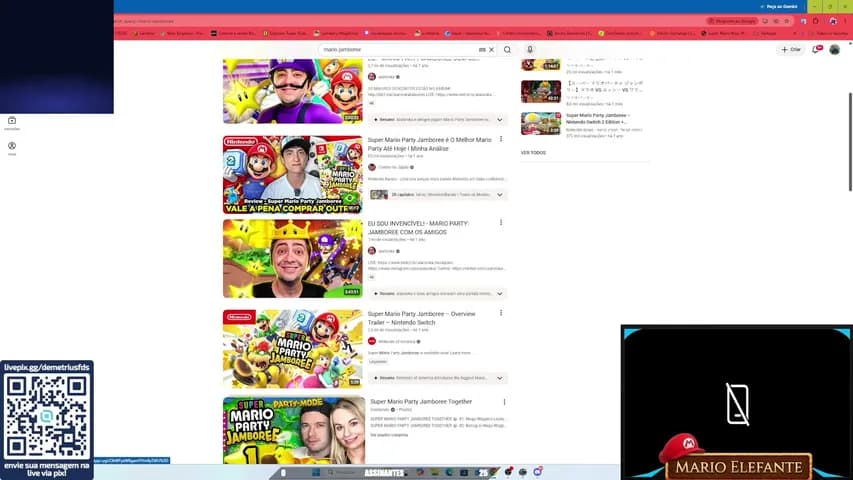
Task: Open the three-dot menu for 'É O Melhor Mario Party' video
Action: coord(501,139)
